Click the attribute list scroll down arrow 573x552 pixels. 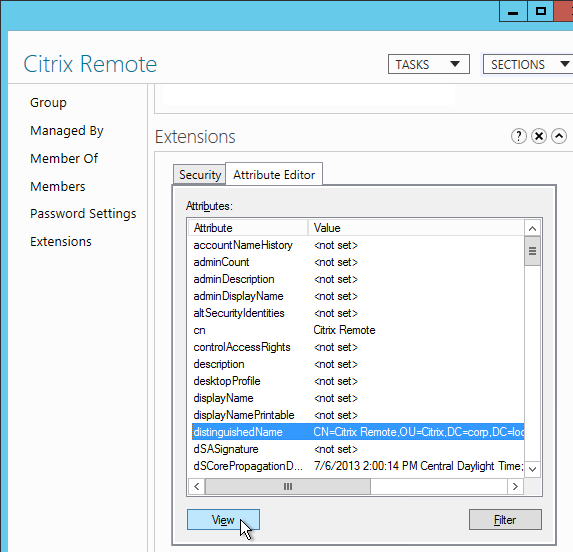click(x=532, y=469)
